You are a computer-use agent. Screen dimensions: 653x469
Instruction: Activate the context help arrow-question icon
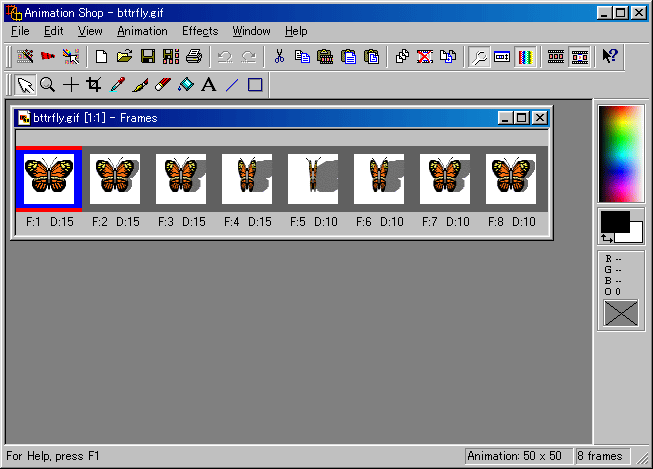[610, 56]
